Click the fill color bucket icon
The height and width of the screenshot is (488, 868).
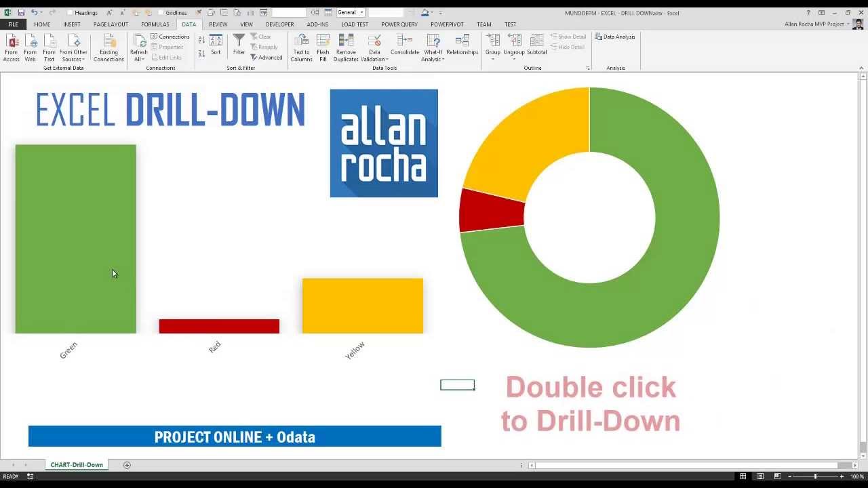[x=425, y=12]
